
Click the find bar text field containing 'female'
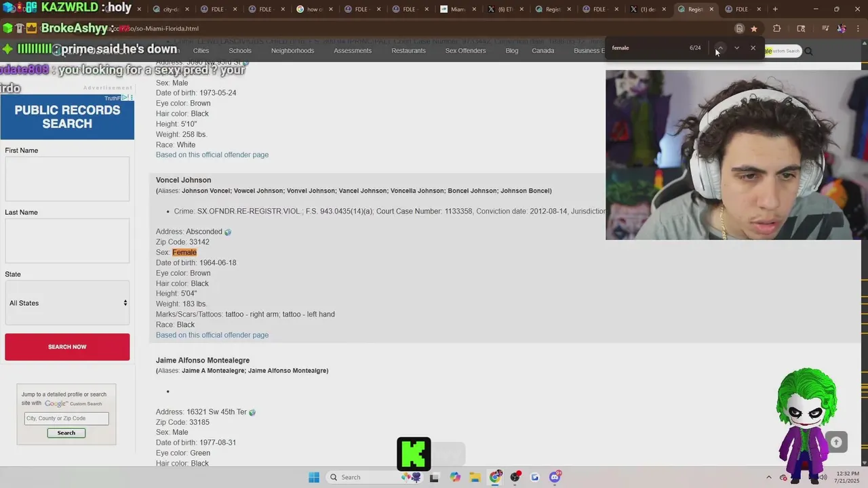pos(648,48)
